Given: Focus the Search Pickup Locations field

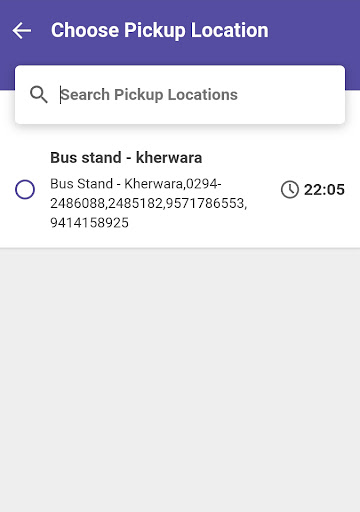Looking at the screenshot, I should (180, 95).
